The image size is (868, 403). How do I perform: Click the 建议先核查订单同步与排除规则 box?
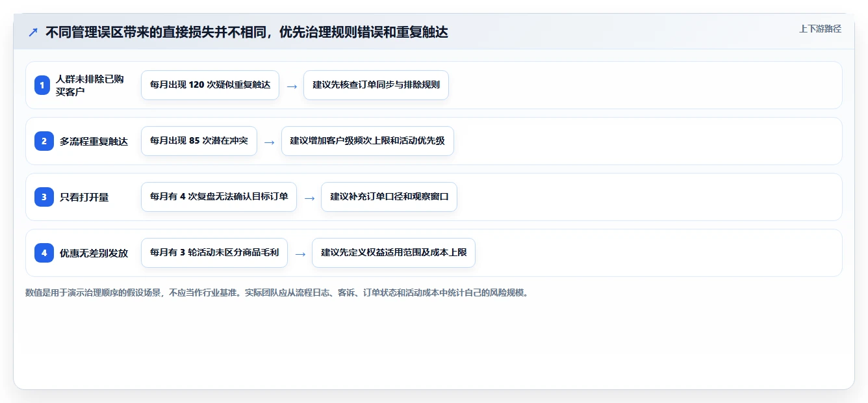coord(376,85)
